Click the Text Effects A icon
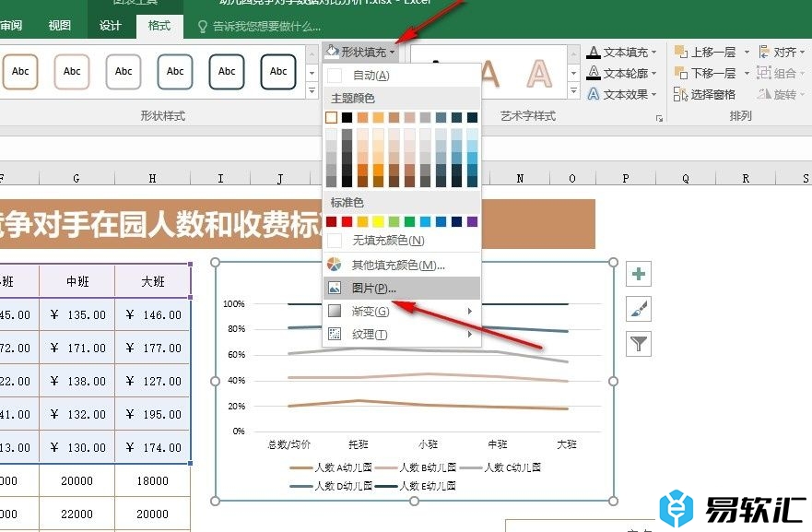 594,94
